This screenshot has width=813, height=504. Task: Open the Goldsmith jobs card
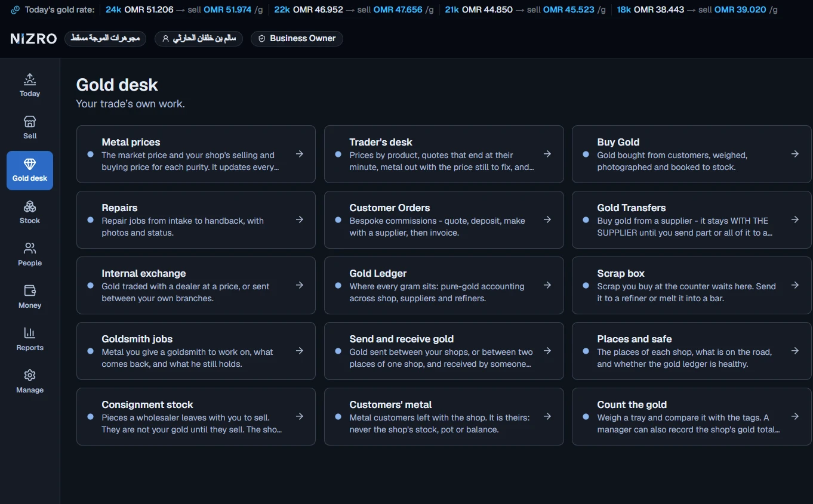[x=196, y=351]
